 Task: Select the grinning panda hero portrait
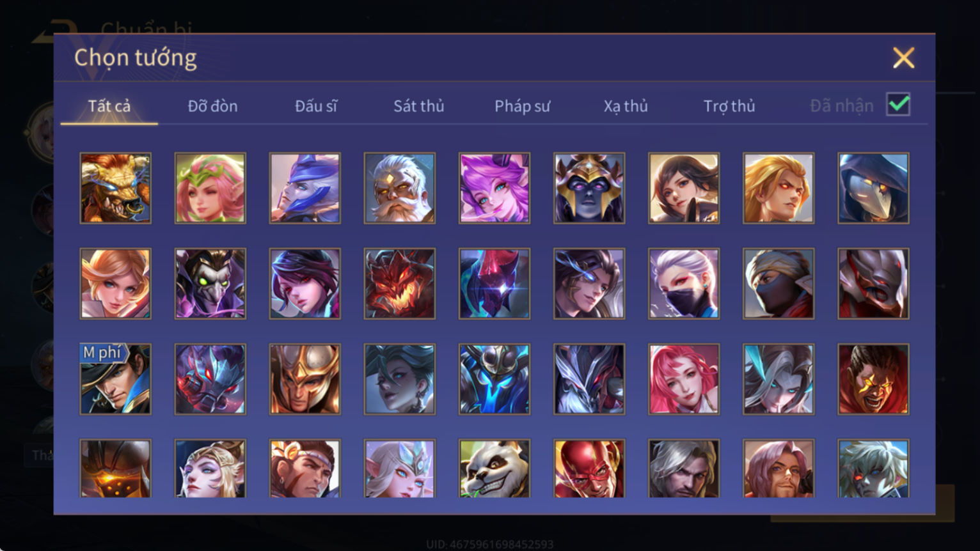pyautogui.click(x=494, y=469)
